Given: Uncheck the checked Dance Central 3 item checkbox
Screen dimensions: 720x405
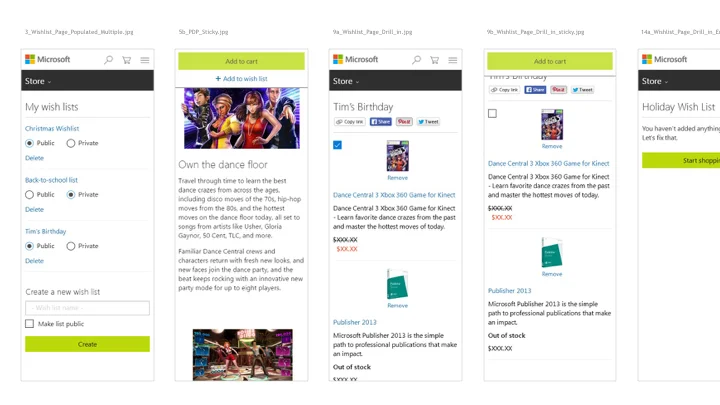Looking at the screenshot, I should coord(338,145).
